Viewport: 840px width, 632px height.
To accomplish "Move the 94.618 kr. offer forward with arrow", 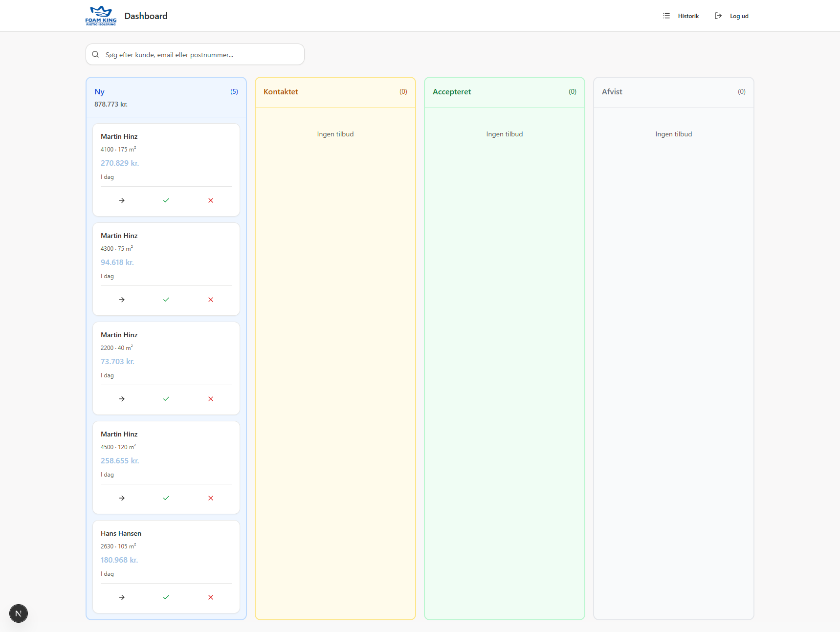I will [x=122, y=300].
